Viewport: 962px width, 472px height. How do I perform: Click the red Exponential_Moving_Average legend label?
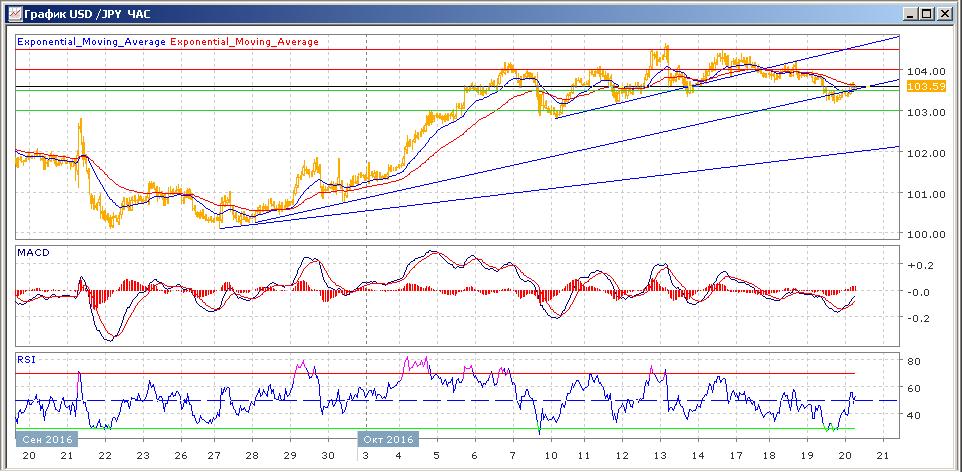(x=244, y=42)
